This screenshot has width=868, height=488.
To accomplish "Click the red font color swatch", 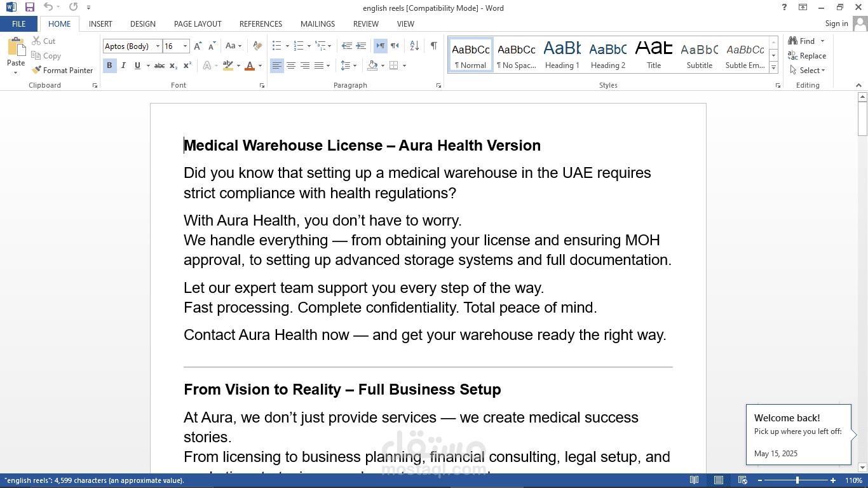I will (250, 65).
